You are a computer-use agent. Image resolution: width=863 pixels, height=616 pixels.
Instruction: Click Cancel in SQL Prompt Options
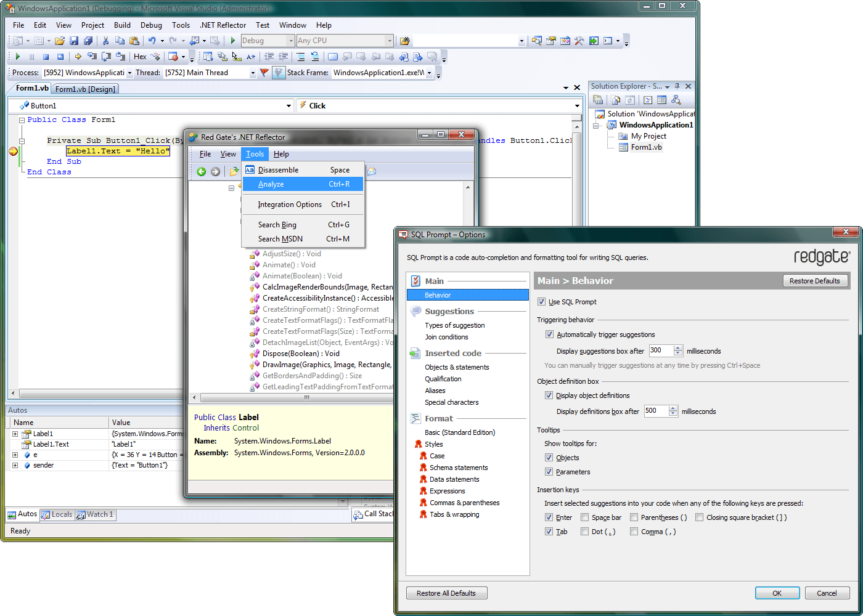click(x=827, y=593)
